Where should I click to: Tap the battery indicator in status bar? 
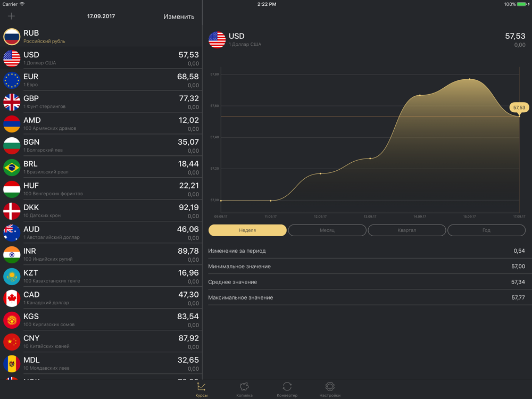click(x=521, y=4)
